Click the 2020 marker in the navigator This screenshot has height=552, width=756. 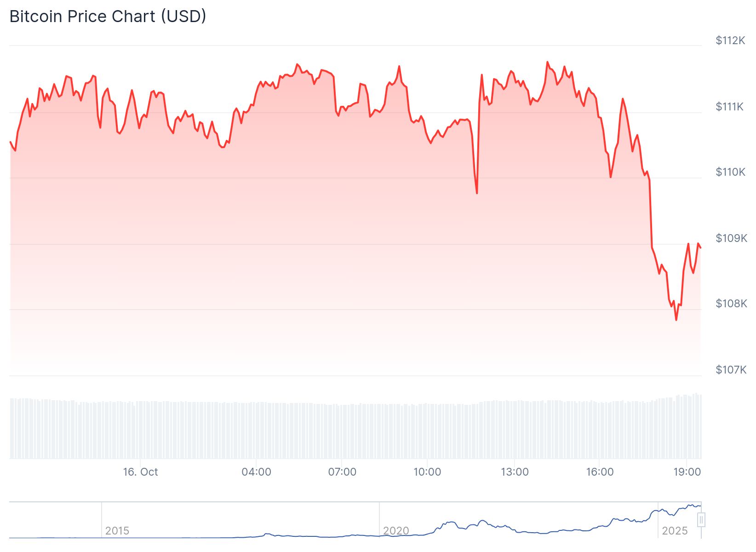396,531
